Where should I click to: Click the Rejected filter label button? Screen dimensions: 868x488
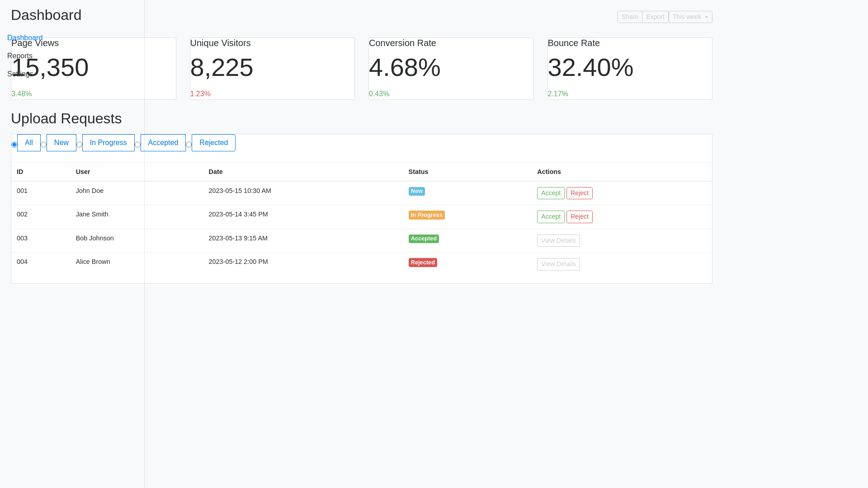(213, 143)
